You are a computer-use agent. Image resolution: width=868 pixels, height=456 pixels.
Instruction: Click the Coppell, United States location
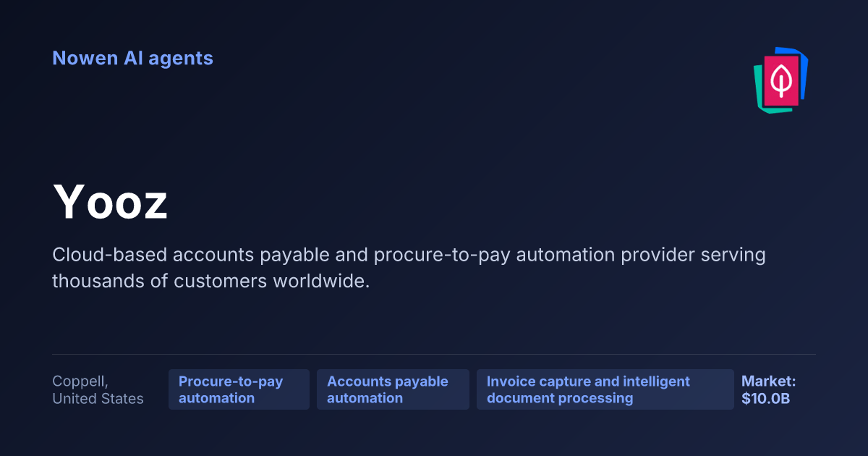coord(98,389)
